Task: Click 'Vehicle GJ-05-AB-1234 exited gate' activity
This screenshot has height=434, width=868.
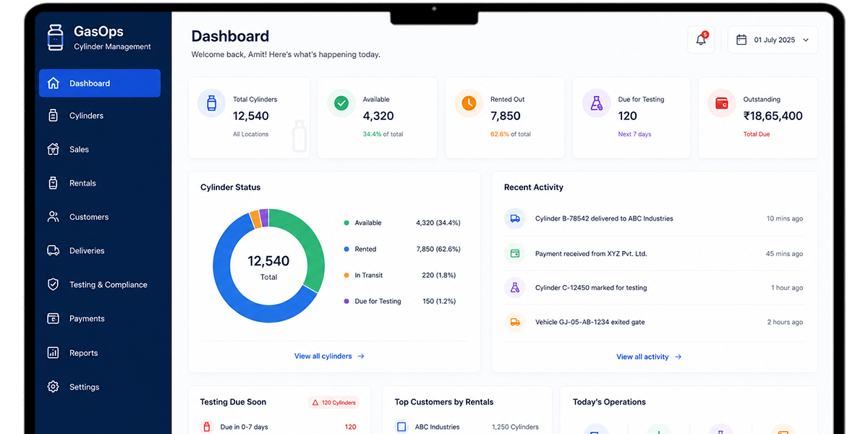Action: [x=590, y=322]
